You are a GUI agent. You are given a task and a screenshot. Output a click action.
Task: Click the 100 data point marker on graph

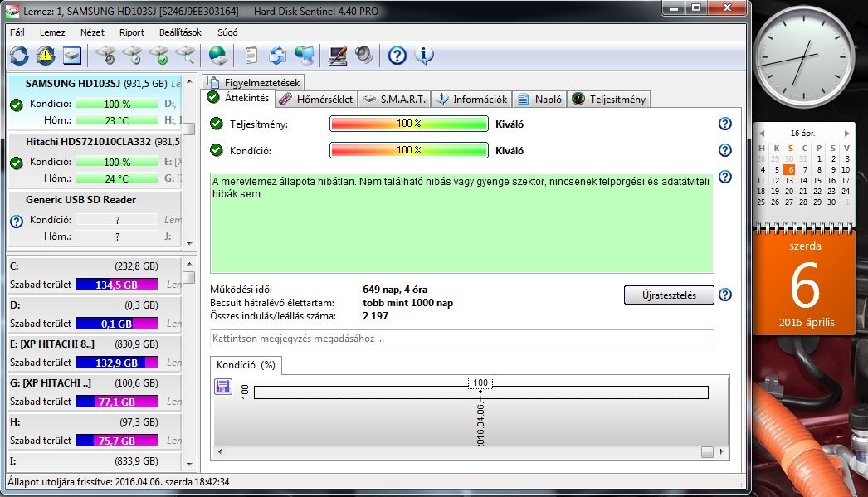[480, 392]
